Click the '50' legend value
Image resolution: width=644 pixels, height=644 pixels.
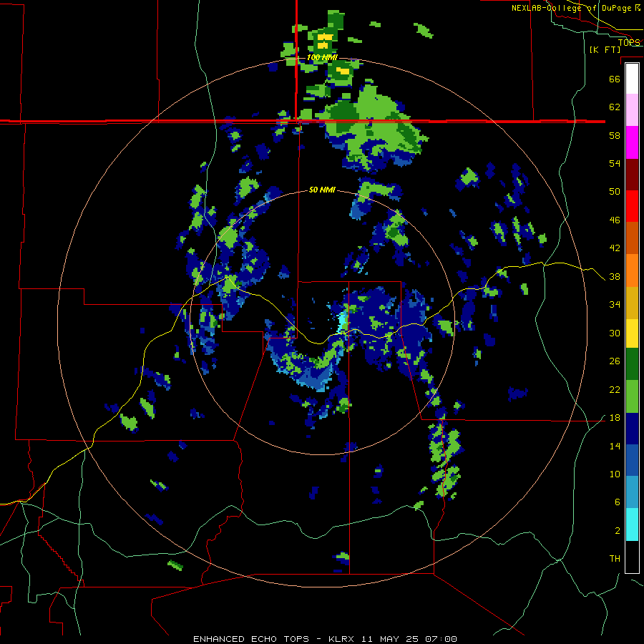(x=615, y=192)
